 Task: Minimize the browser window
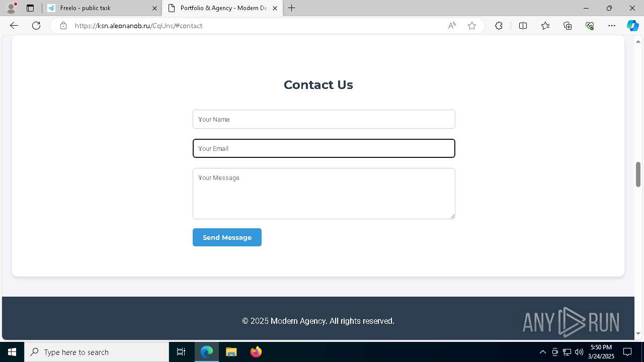pos(586,8)
